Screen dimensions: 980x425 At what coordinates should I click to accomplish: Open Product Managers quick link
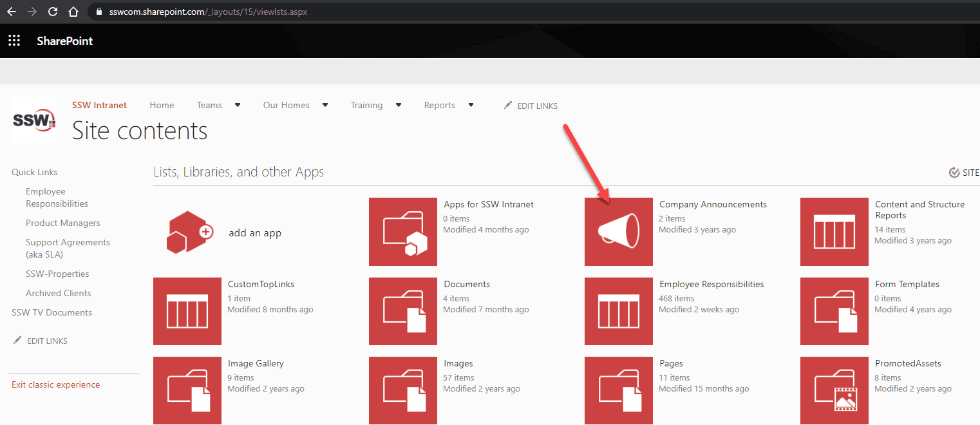point(62,223)
